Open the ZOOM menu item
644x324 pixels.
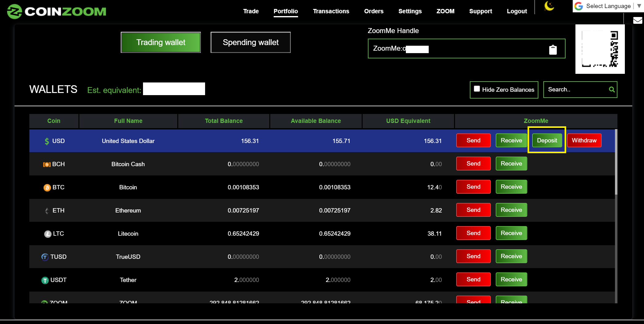coord(445,11)
